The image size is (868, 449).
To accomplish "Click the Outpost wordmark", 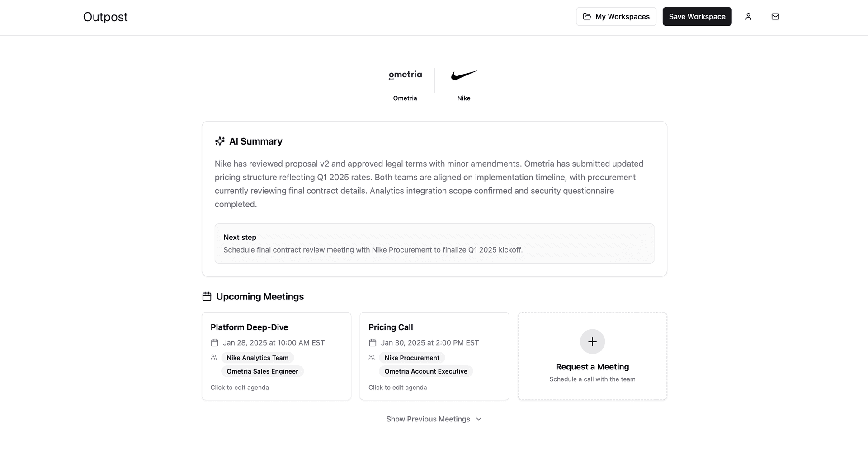I will pyautogui.click(x=105, y=17).
